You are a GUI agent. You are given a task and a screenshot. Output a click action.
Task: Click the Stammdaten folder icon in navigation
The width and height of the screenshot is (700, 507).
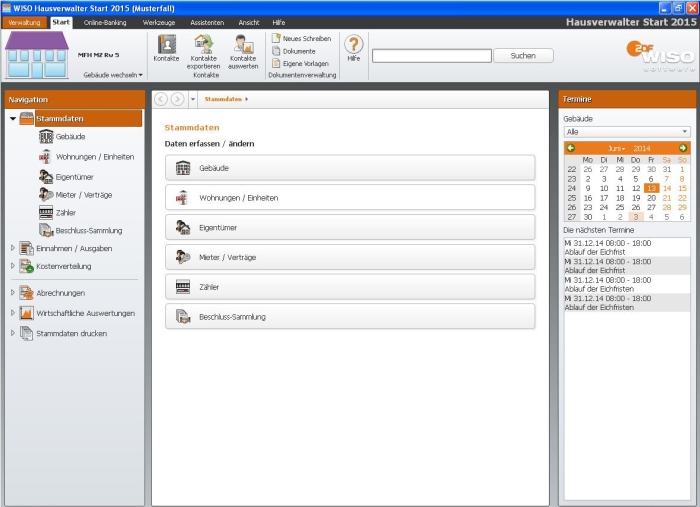click(x=26, y=118)
